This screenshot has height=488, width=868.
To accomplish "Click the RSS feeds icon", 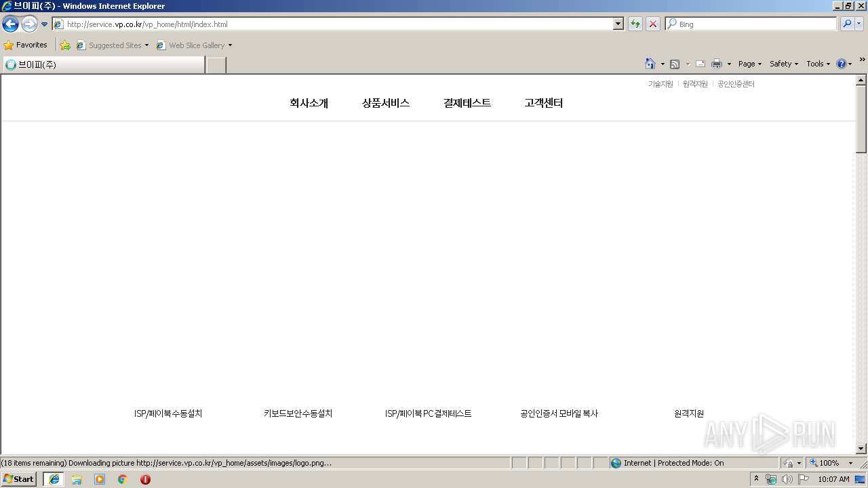I will (675, 64).
